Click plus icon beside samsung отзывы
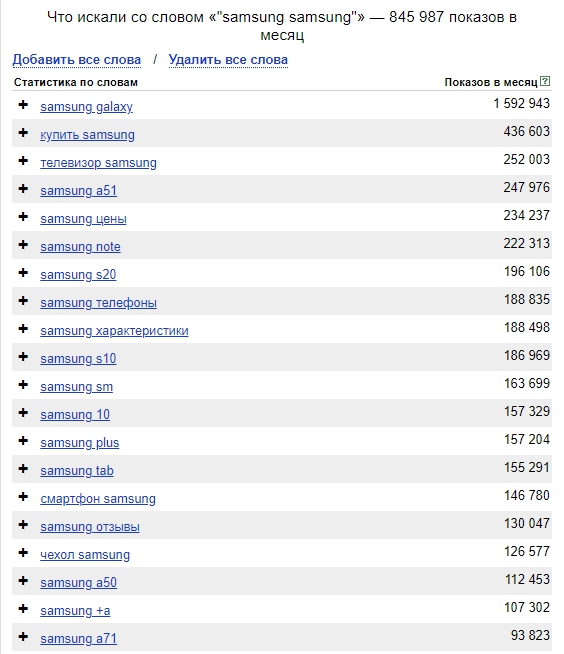 pyautogui.click(x=23, y=524)
